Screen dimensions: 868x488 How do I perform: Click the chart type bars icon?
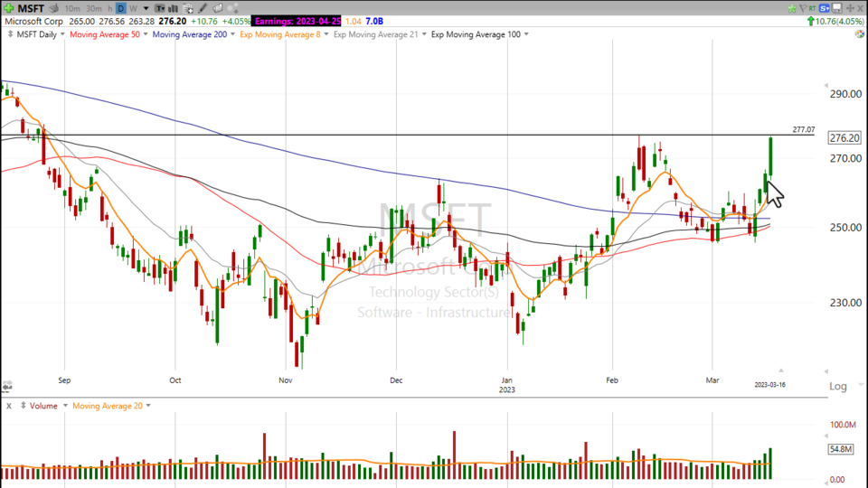pos(173,8)
